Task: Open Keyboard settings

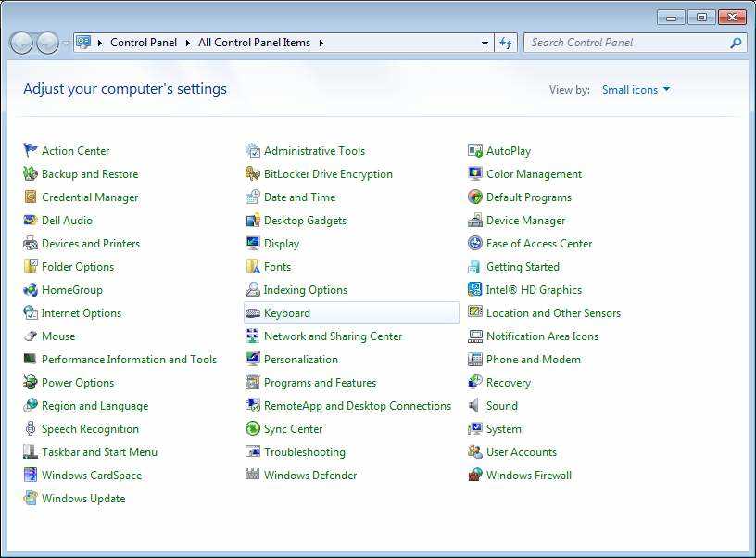Action: coord(286,312)
